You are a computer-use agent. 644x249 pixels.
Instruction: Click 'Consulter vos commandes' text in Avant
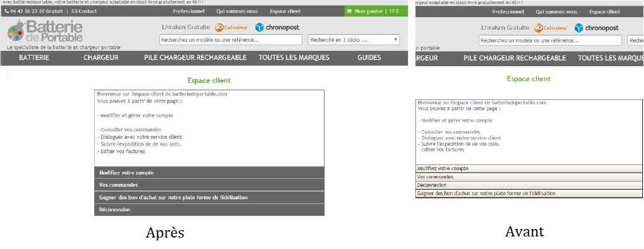click(449, 132)
